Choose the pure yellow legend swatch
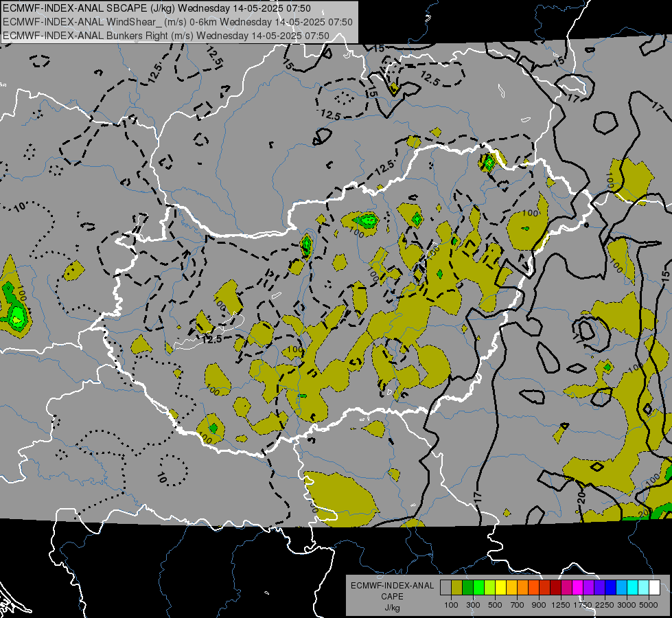 [x=500, y=588]
